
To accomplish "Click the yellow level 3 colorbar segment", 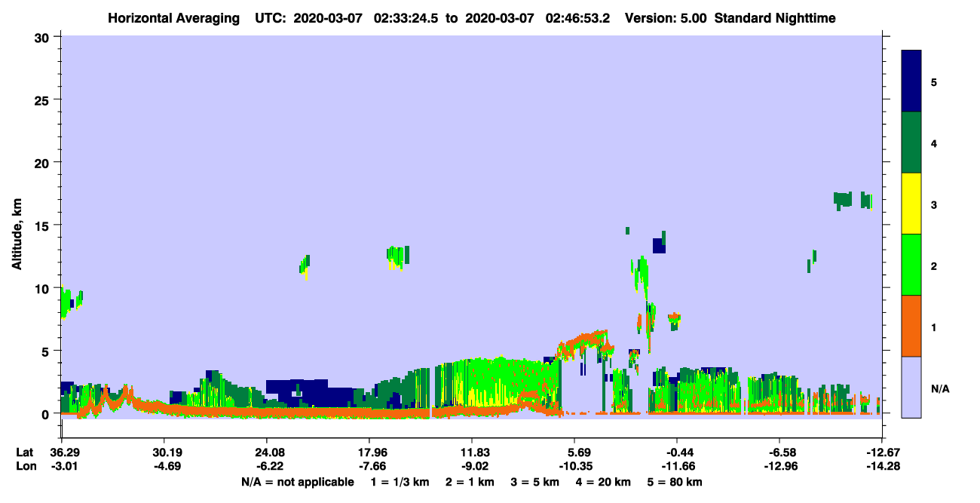I will click(x=911, y=204).
